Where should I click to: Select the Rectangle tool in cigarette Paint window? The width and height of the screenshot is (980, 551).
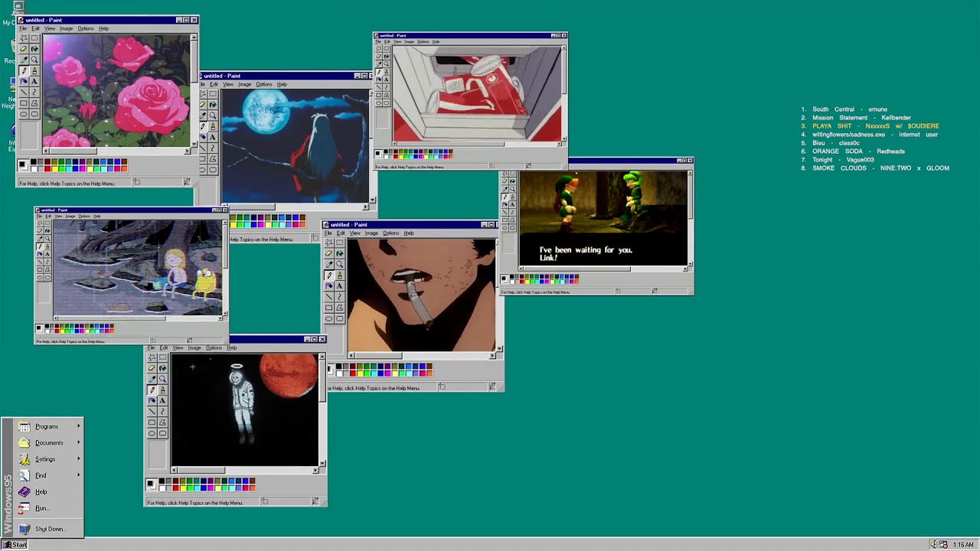click(x=329, y=308)
